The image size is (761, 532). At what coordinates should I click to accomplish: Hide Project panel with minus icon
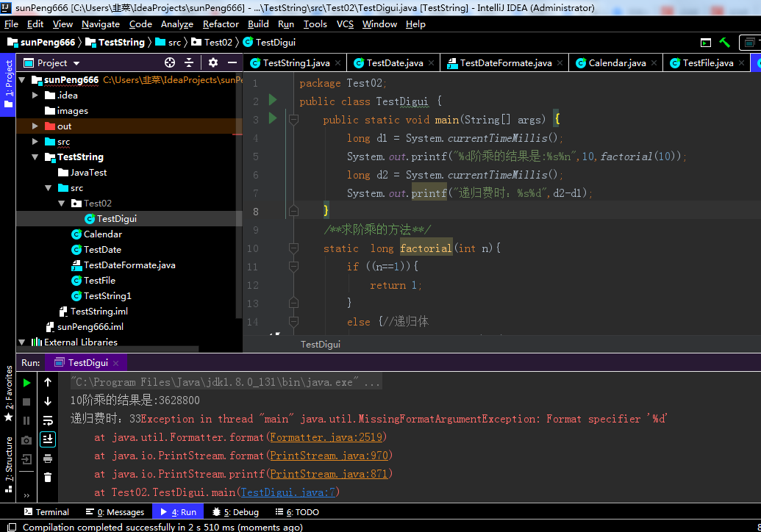coord(232,62)
